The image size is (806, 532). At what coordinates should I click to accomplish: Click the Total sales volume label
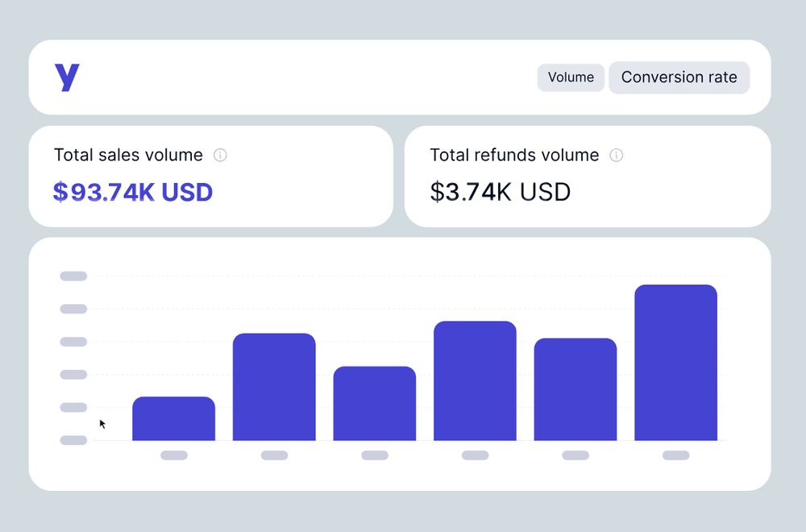pyautogui.click(x=128, y=155)
